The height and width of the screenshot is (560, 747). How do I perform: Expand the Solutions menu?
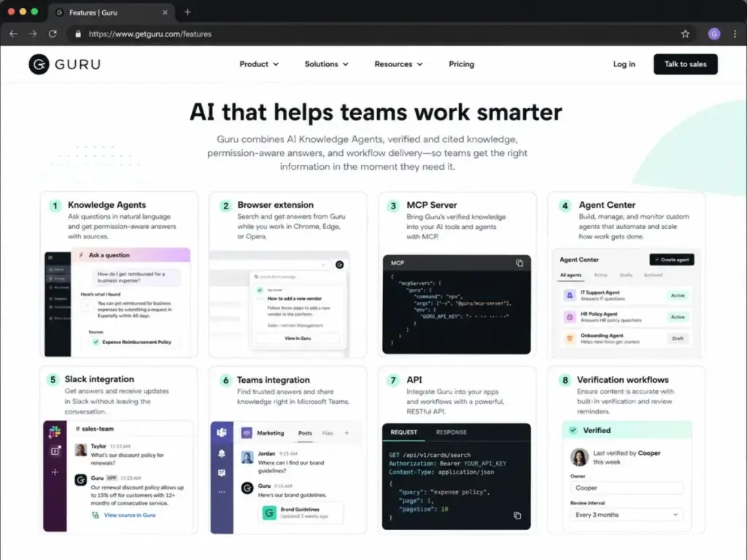(326, 64)
